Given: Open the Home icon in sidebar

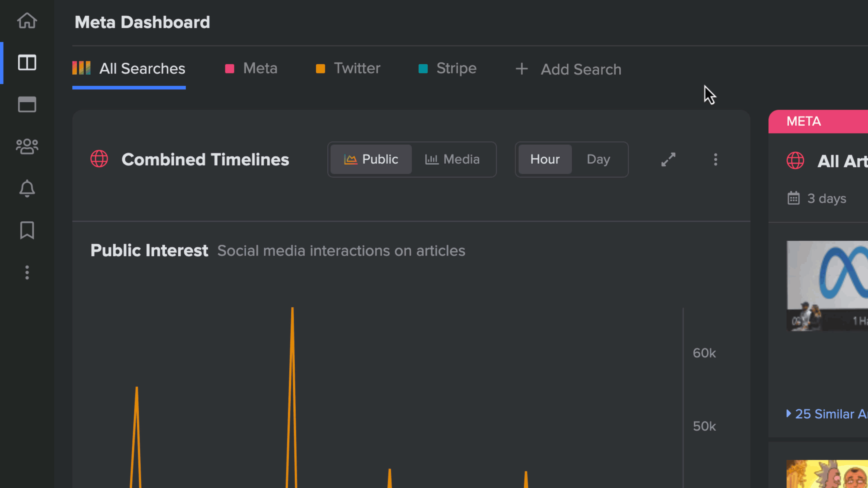Looking at the screenshot, I should tap(27, 20).
